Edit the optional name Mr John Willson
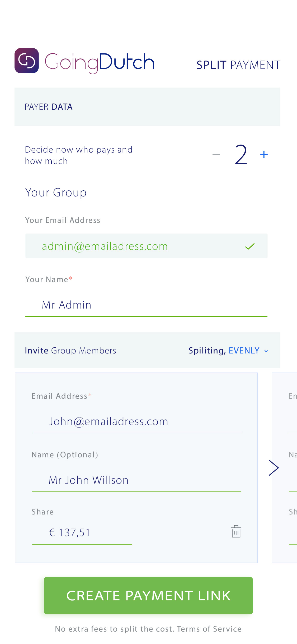 [136, 480]
